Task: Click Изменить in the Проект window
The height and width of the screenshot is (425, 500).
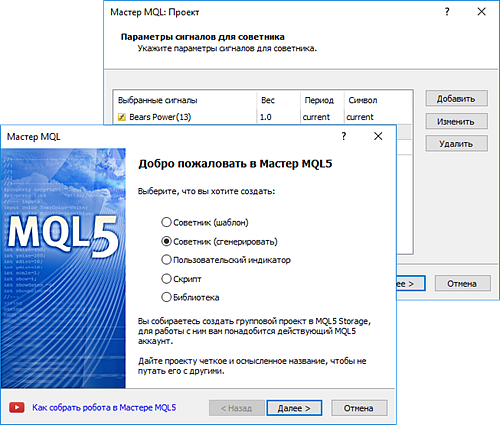Action: pos(456,121)
